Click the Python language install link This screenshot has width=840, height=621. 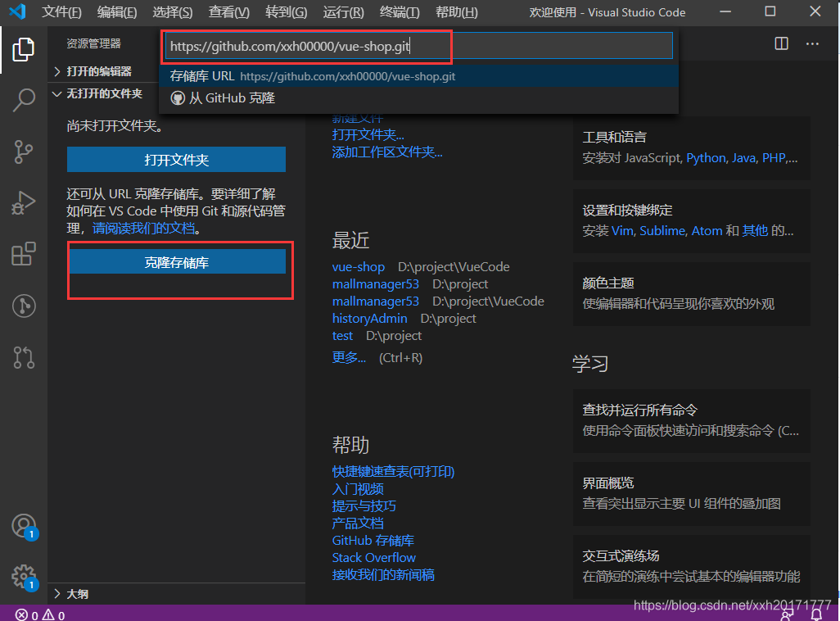(706, 157)
